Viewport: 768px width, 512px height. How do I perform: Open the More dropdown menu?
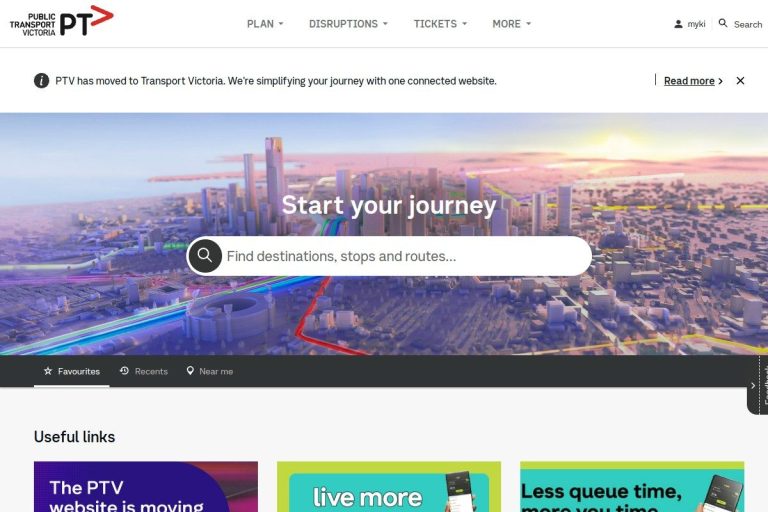(x=512, y=24)
